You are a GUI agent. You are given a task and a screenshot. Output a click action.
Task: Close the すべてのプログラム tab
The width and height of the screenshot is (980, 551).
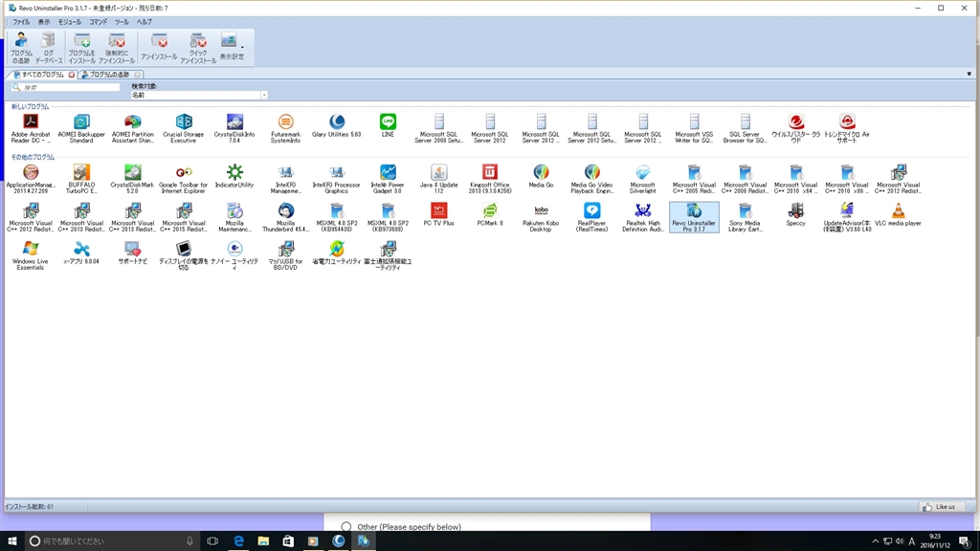(72, 75)
